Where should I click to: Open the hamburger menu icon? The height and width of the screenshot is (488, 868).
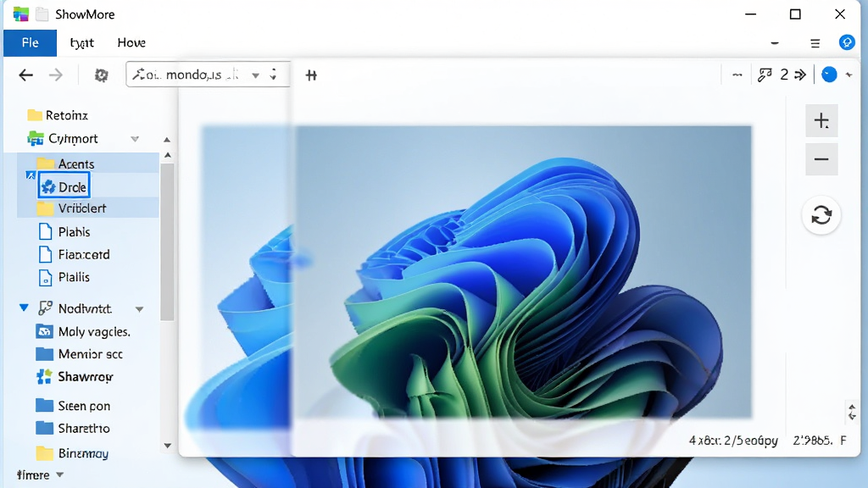pyautogui.click(x=815, y=42)
